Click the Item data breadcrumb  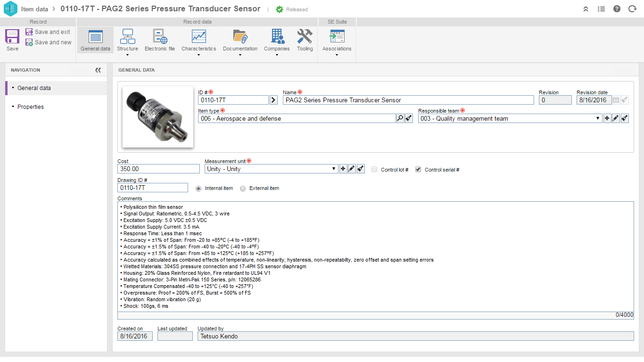click(34, 9)
